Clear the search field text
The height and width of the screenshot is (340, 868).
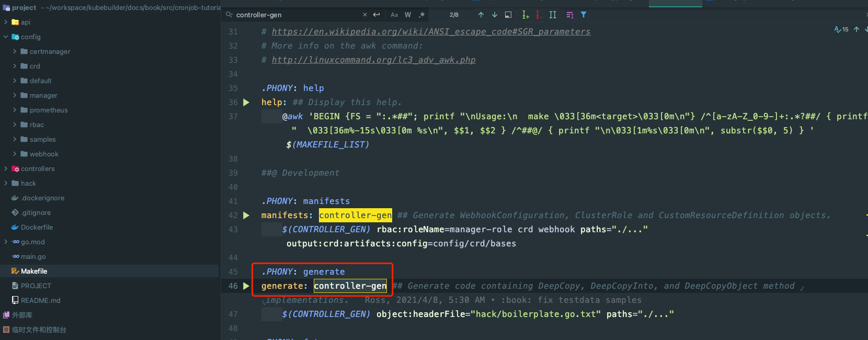pyautogui.click(x=365, y=15)
